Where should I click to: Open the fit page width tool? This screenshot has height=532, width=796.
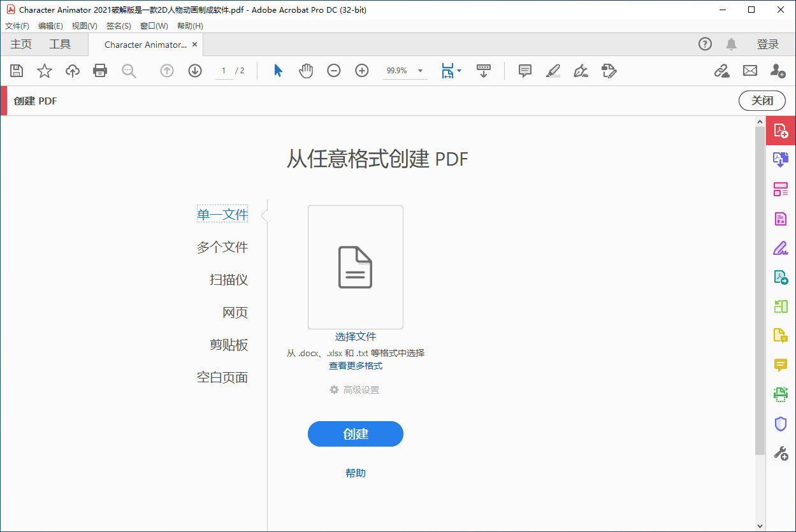447,71
